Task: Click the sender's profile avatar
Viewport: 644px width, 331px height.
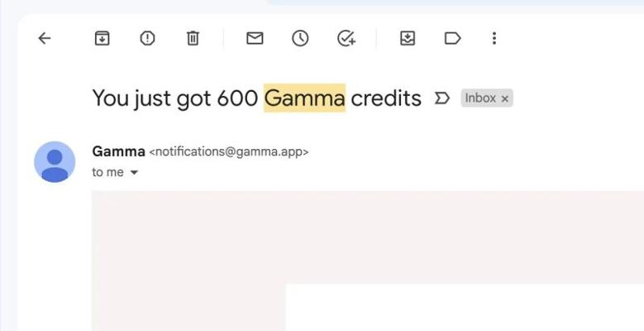Action: tap(55, 161)
